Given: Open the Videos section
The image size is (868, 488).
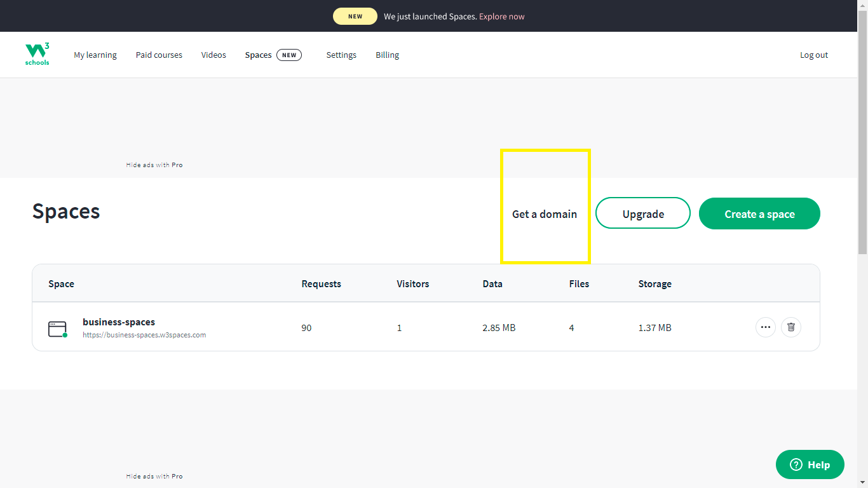Looking at the screenshot, I should click(x=214, y=55).
